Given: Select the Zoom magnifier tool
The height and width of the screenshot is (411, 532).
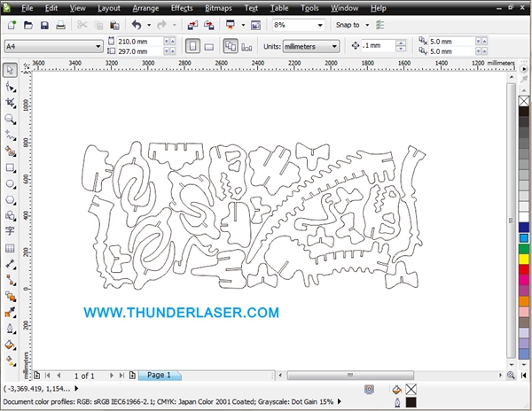Looking at the screenshot, I should click(x=10, y=120).
